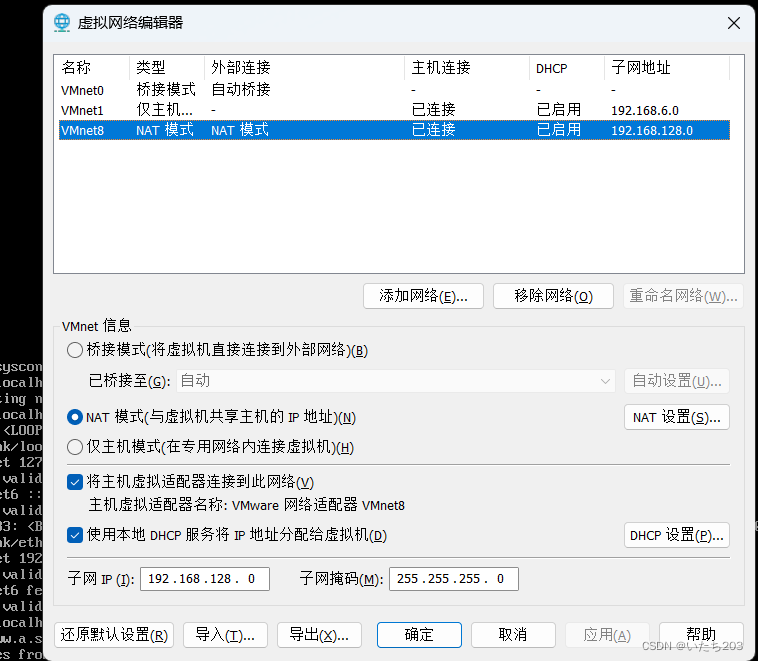Screen dimensions: 758x661
Task: Select the NAT 模式 radio button
Action: (x=75, y=417)
